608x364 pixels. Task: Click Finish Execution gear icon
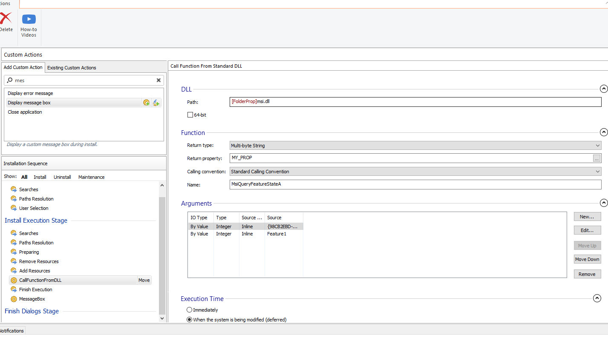(14, 289)
